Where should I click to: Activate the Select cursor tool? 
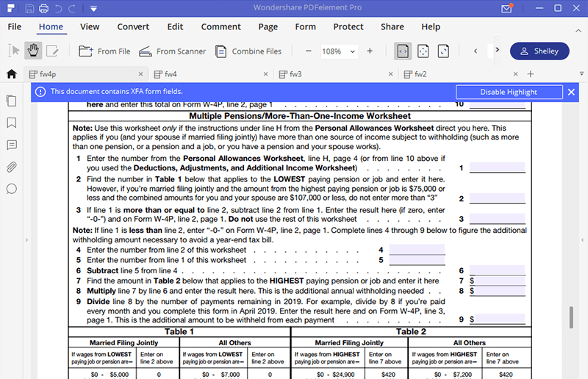13,51
